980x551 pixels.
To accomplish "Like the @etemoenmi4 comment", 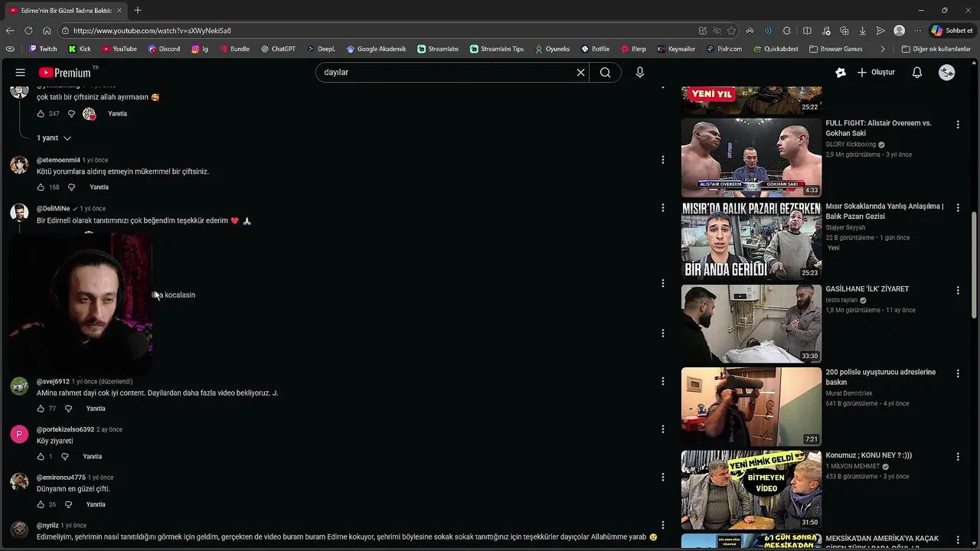I will click(x=41, y=187).
